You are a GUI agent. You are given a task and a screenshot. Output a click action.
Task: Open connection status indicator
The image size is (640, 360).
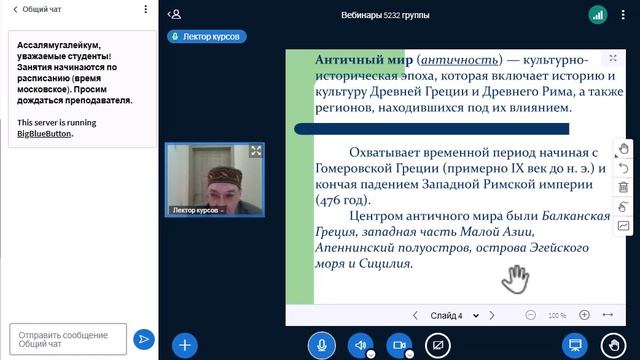tap(598, 15)
